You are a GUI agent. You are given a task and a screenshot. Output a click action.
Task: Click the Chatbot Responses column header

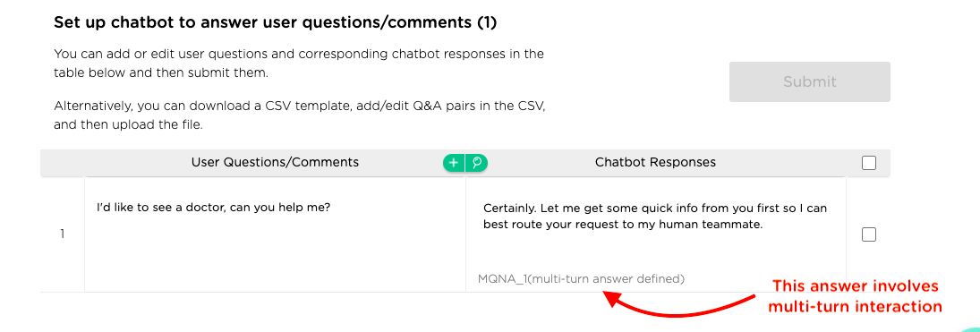pyautogui.click(x=655, y=163)
